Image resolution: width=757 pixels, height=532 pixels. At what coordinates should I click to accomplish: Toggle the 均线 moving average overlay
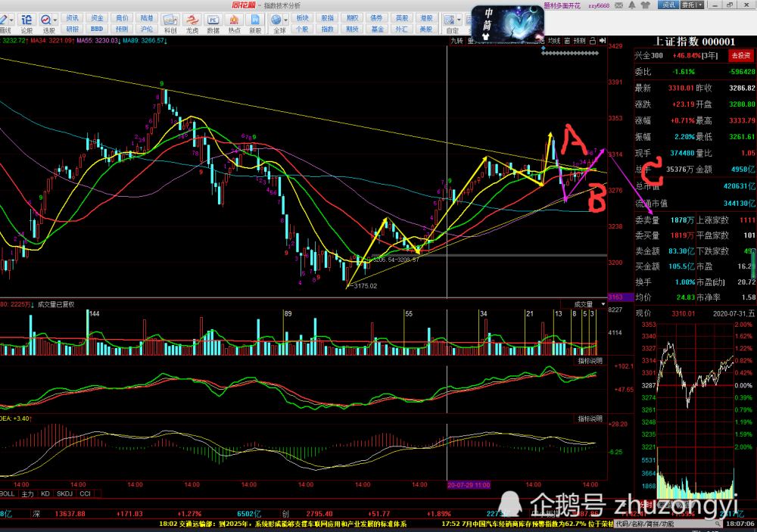point(554,41)
